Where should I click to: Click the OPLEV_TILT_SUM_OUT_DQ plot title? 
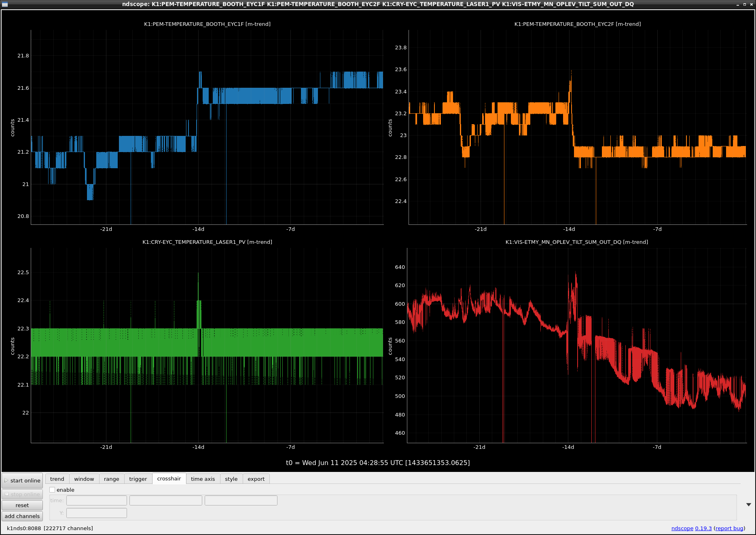pos(577,242)
